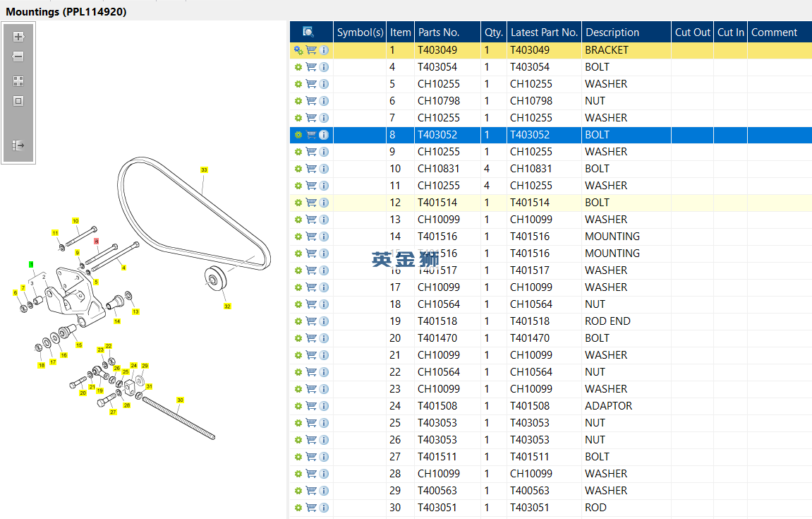Select callout 33 belt in diagram

pos(204,169)
